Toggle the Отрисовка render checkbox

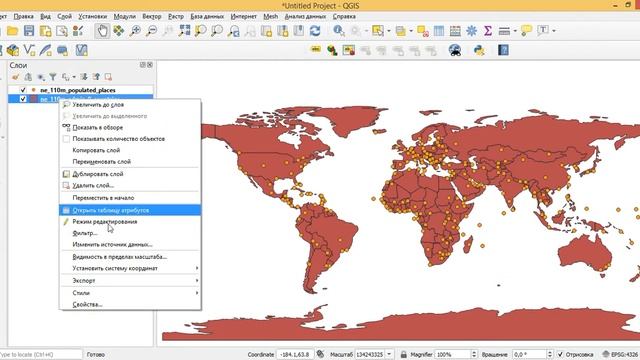560,354
